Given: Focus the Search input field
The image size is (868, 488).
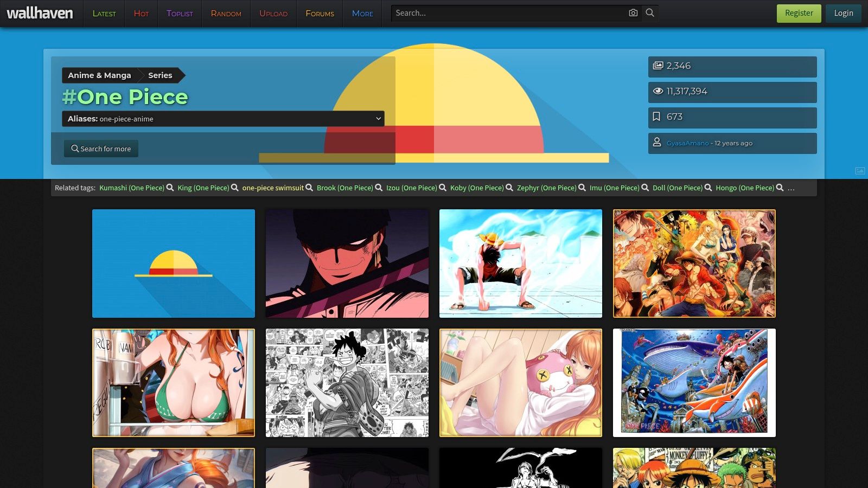Looking at the screenshot, I should pyautogui.click(x=509, y=13).
